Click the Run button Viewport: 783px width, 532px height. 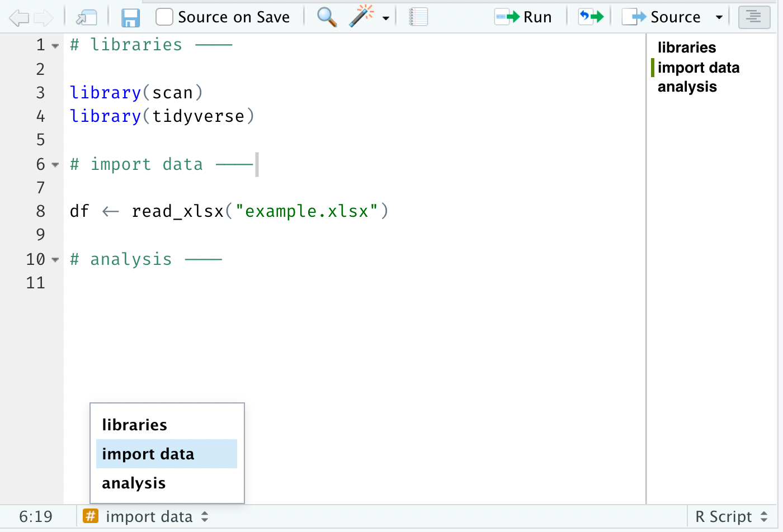523,17
